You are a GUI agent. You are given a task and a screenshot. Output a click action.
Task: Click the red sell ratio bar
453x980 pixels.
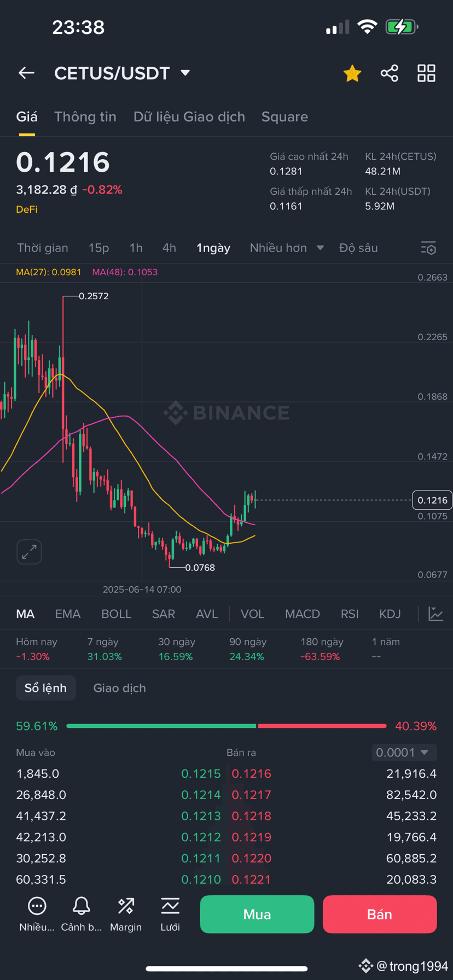point(322,726)
